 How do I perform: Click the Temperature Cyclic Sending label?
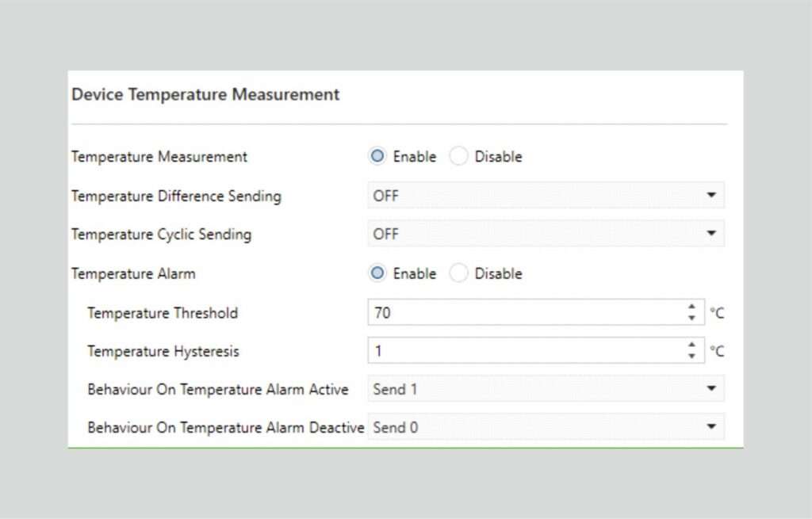pos(162,235)
